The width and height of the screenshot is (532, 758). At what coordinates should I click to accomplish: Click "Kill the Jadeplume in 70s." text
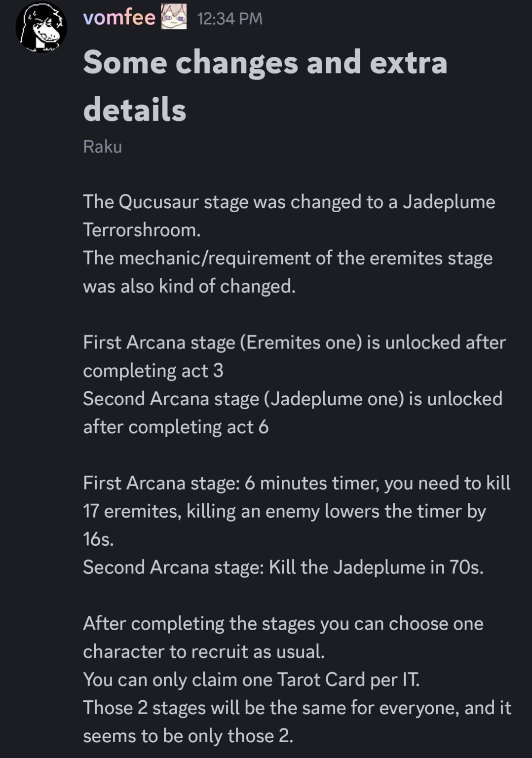click(376, 568)
